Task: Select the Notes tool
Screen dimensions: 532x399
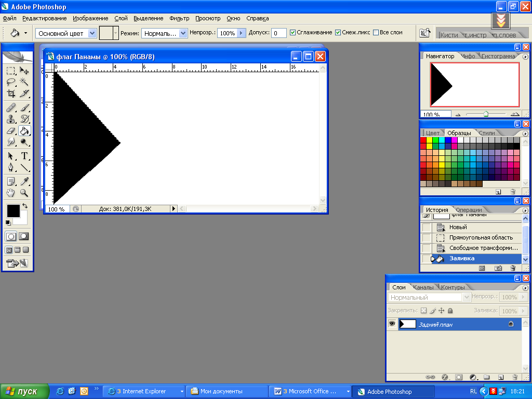Action: coord(11,181)
